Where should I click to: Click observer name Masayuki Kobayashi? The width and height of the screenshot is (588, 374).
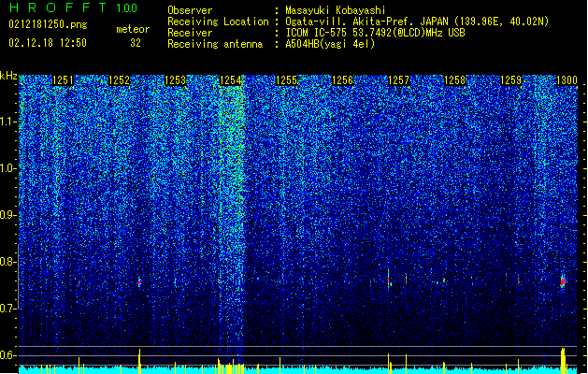point(336,10)
